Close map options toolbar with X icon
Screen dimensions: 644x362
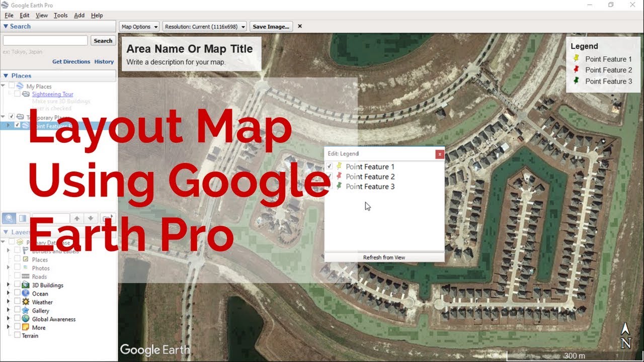coord(300,26)
